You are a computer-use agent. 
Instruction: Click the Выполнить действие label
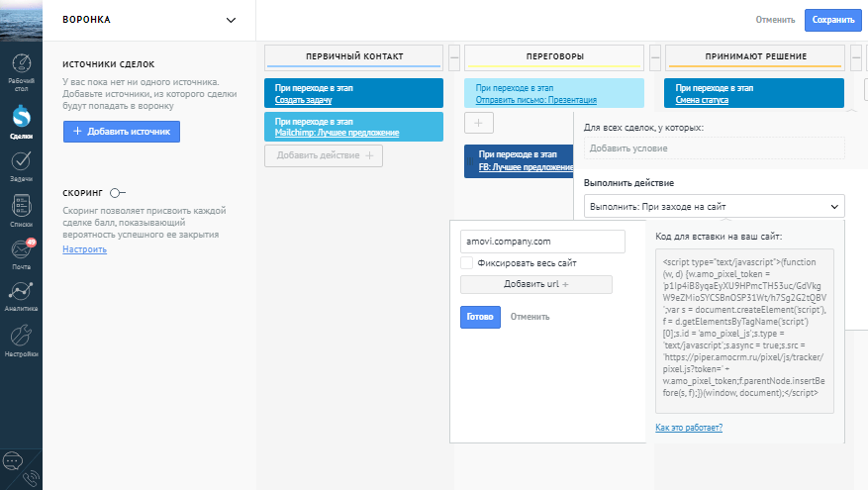tap(628, 183)
